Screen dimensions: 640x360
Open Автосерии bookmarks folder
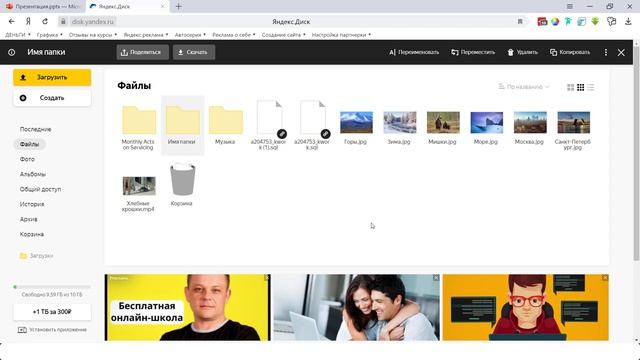click(190, 35)
